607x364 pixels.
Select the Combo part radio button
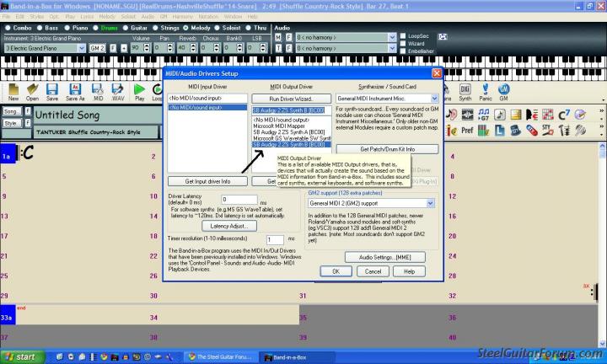[8, 28]
